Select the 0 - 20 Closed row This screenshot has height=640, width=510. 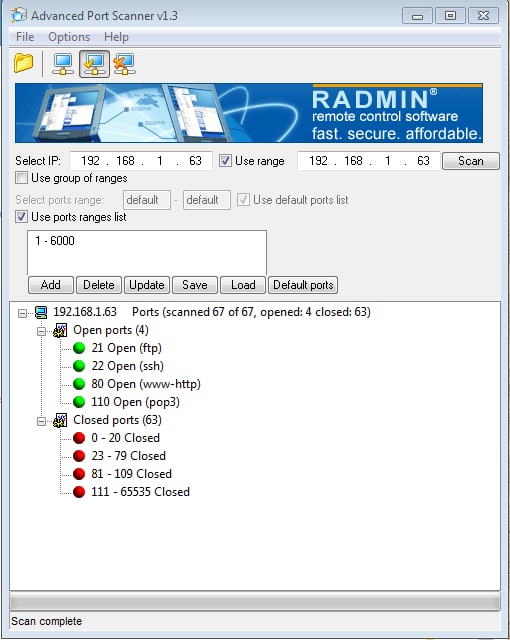tap(125, 438)
